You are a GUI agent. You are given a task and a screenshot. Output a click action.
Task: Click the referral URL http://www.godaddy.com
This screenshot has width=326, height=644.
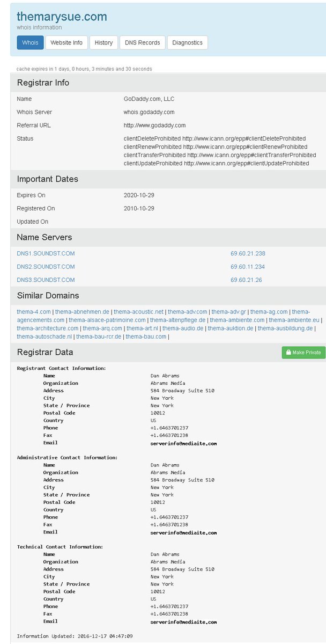154,125
